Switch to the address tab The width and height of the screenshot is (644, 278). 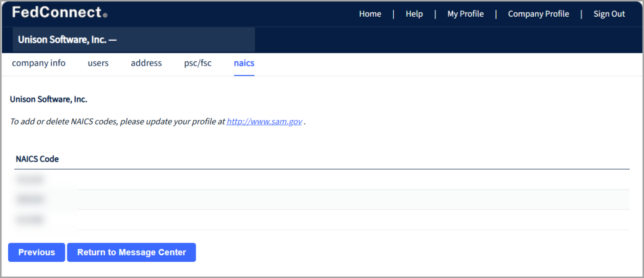click(146, 63)
